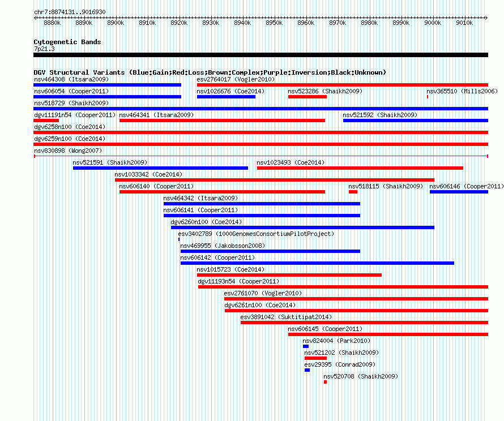504x421 pixels.
Task: Click the 8920k ruler label
Action: tap(179, 23)
